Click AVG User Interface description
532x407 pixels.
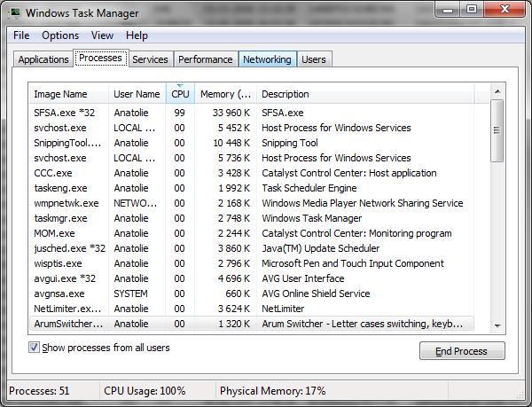(303, 278)
